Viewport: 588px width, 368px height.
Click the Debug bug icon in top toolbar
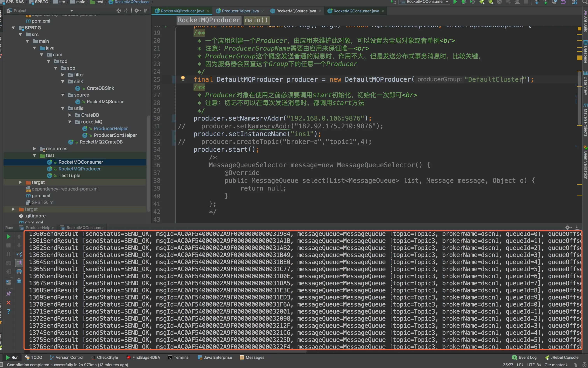click(464, 2)
